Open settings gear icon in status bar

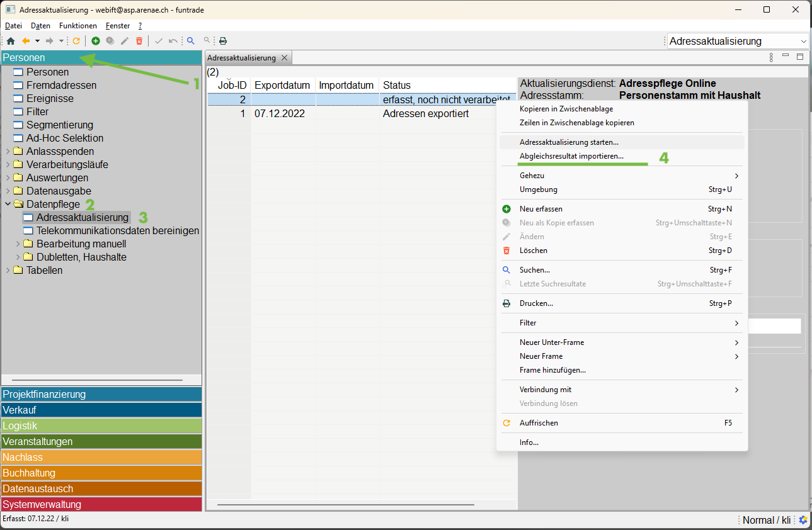[803, 520]
